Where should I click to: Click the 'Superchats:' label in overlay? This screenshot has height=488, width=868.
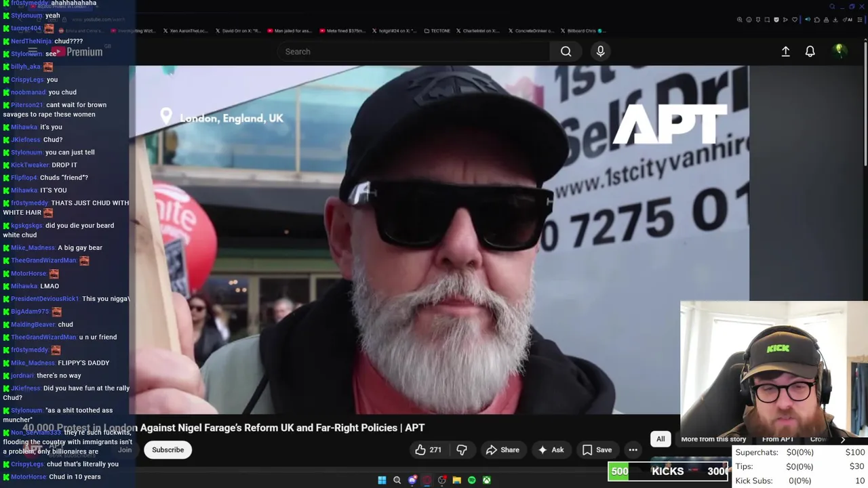point(757,452)
